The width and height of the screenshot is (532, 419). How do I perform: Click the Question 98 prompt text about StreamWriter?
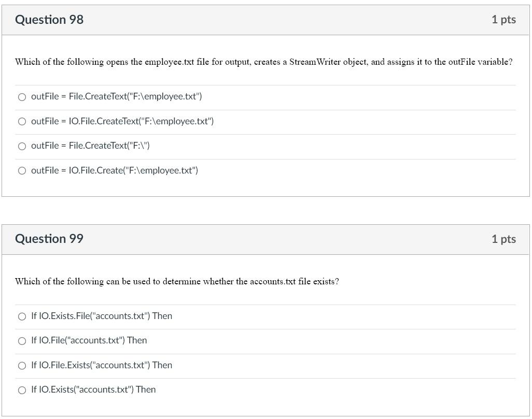coord(263,62)
